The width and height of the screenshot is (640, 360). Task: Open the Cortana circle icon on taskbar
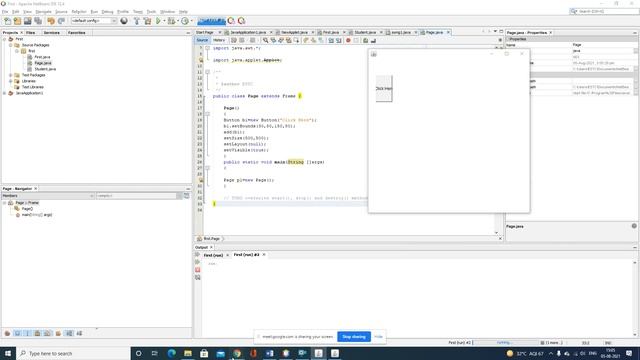click(x=138, y=353)
